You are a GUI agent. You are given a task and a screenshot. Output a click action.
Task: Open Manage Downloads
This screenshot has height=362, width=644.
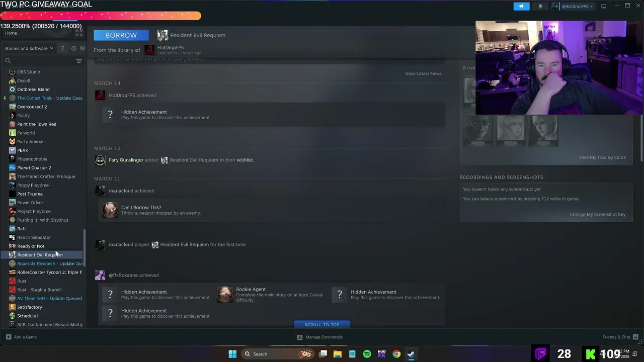click(x=319, y=337)
